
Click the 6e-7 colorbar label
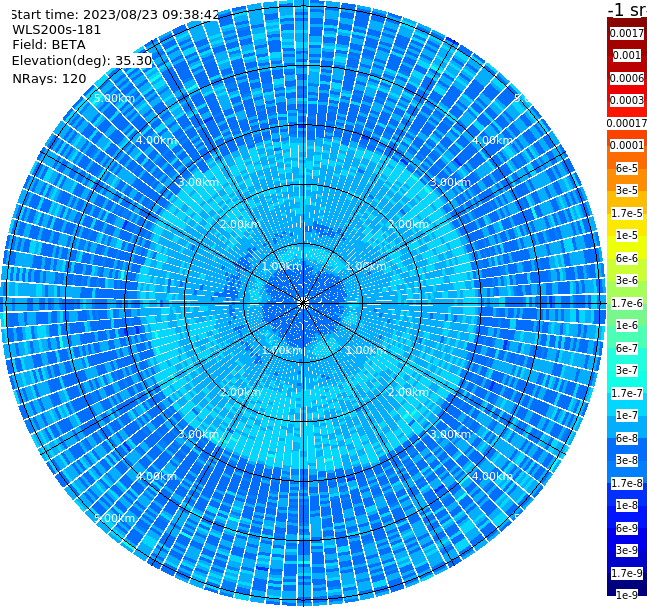pyautogui.click(x=627, y=348)
